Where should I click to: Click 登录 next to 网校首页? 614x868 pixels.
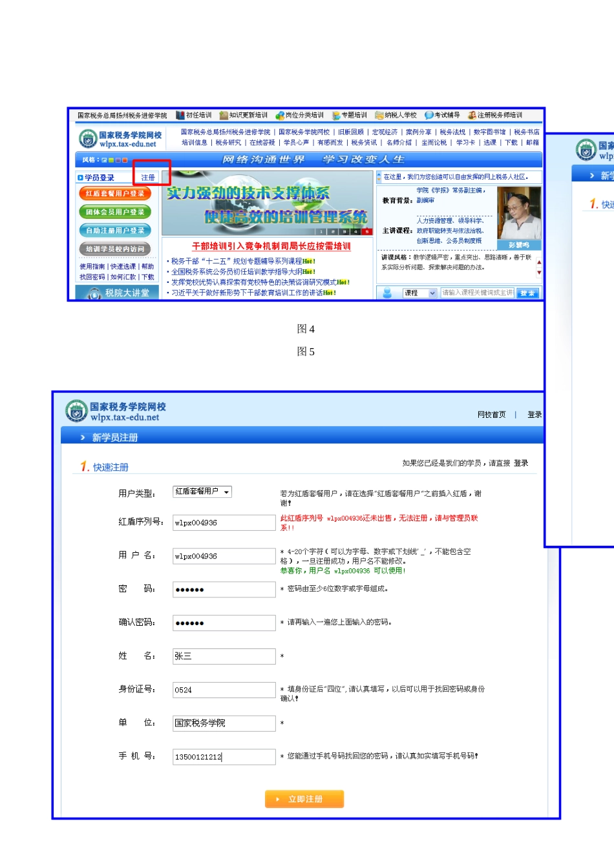tap(535, 415)
